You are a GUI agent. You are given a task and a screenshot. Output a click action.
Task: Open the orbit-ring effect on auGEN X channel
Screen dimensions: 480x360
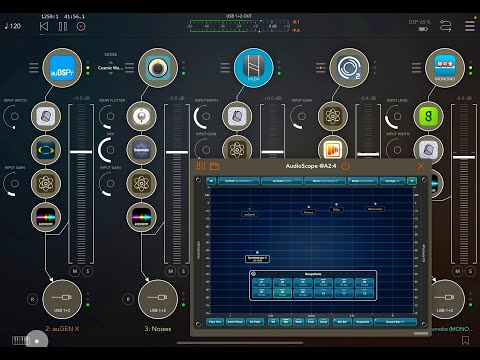46,150
